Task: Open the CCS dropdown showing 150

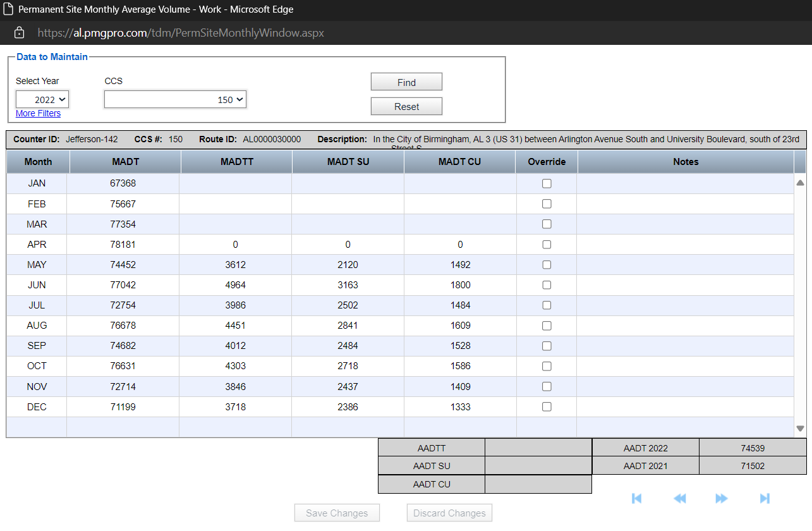Action: click(175, 99)
